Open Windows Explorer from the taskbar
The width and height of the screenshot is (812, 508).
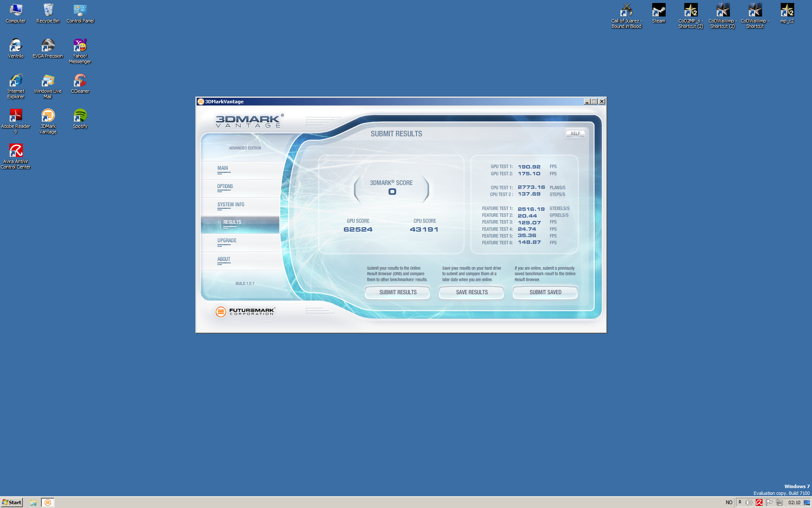tap(33, 502)
